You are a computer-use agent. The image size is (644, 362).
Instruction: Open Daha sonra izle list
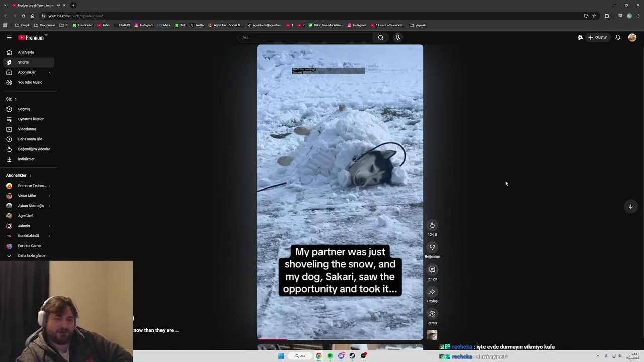click(x=28, y=139)
